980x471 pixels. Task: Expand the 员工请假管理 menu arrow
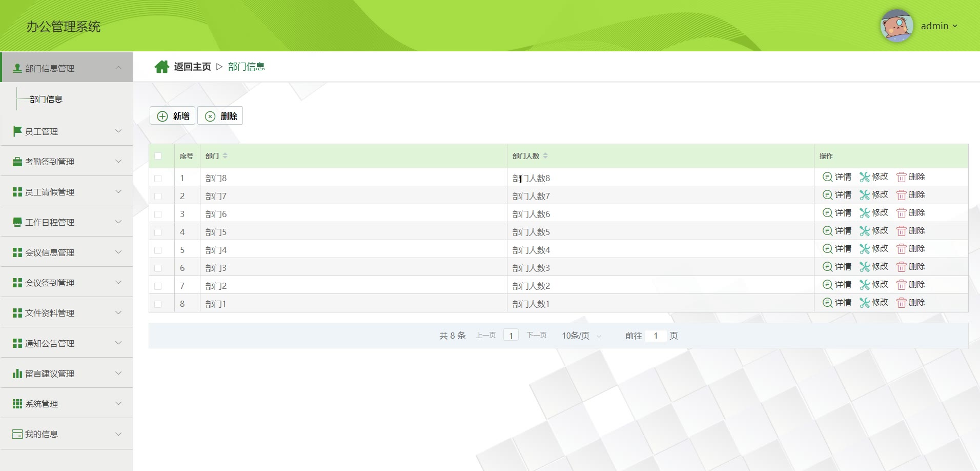(118, 191)
